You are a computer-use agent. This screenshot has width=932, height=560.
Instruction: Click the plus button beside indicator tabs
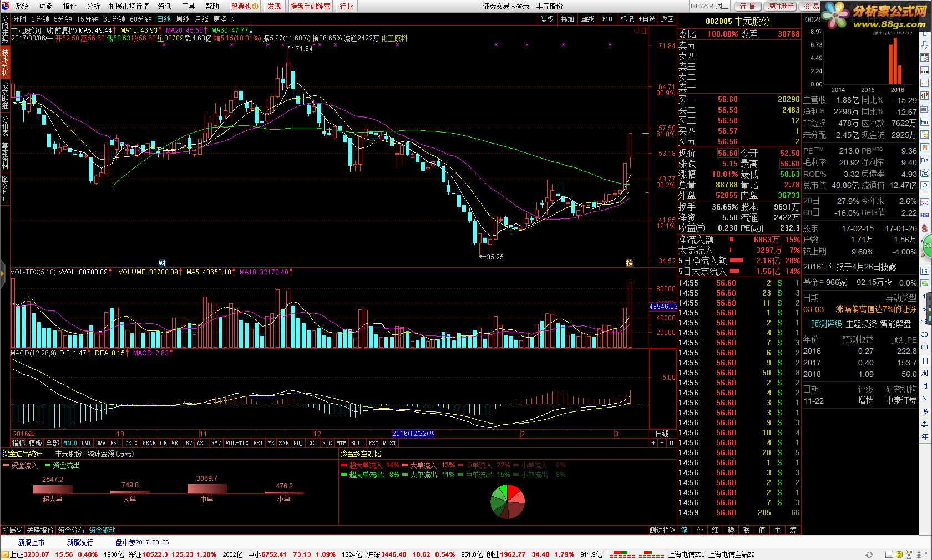[653, 443]
